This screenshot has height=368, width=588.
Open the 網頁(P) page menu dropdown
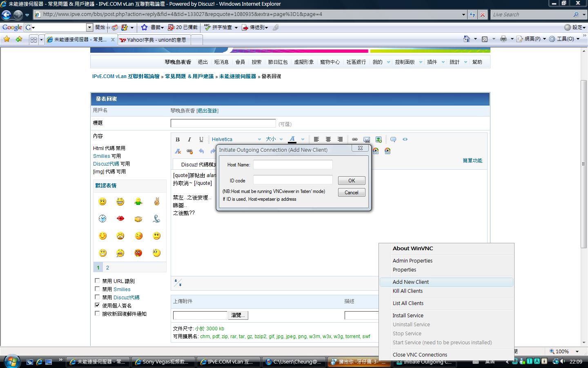[x=544, y=39]
